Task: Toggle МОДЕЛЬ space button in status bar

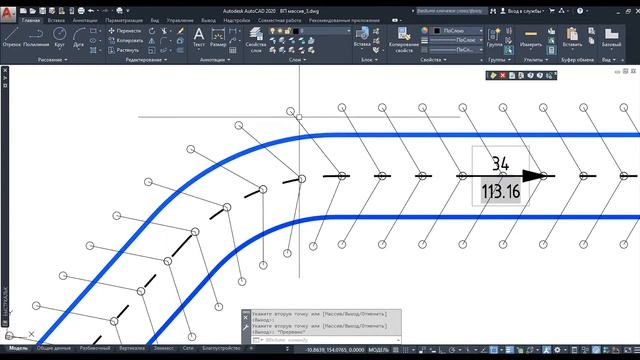Action: (x=378, y=350)
